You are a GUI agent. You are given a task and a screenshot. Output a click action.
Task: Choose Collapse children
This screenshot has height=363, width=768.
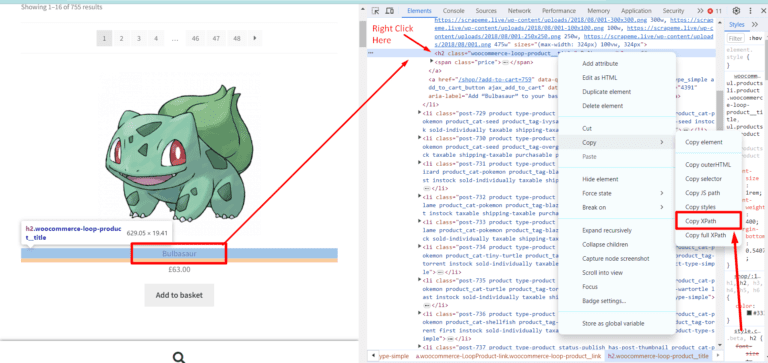tap(605, 244)
